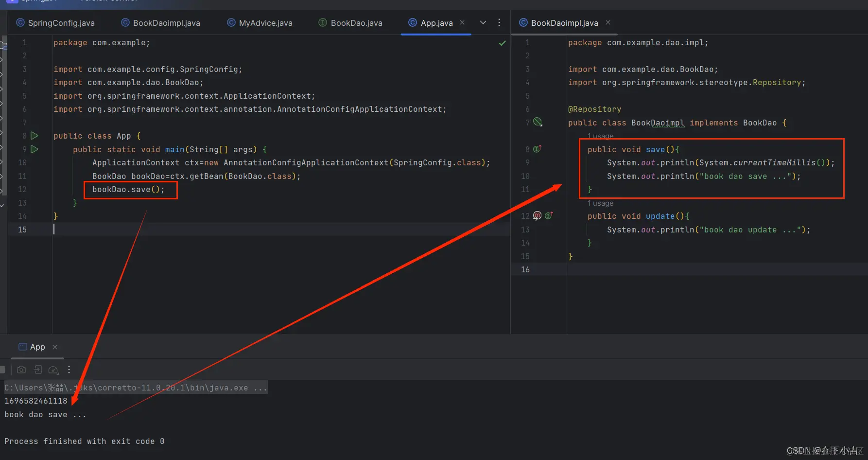Viewport: 868px width, 460px height.
Task: Open editor tab options menu
Action: (x=499, y=22)
